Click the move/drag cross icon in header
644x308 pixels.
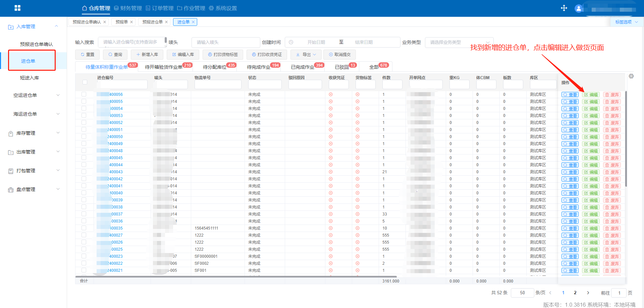pyautogui.click(x=564, y=8)
